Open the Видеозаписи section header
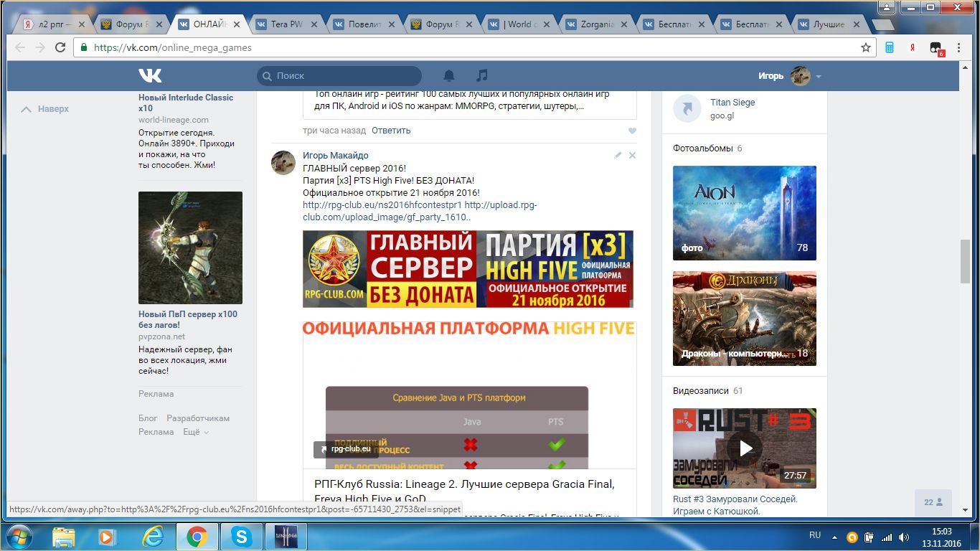The image size is (980, 551). 701,391
